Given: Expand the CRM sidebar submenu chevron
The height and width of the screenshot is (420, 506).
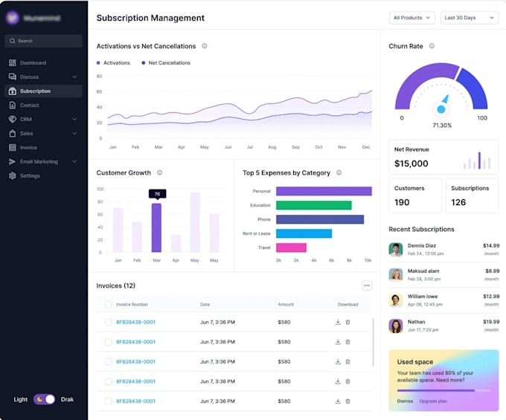Looking at the screenshot, I should click(x=74, y=119).
